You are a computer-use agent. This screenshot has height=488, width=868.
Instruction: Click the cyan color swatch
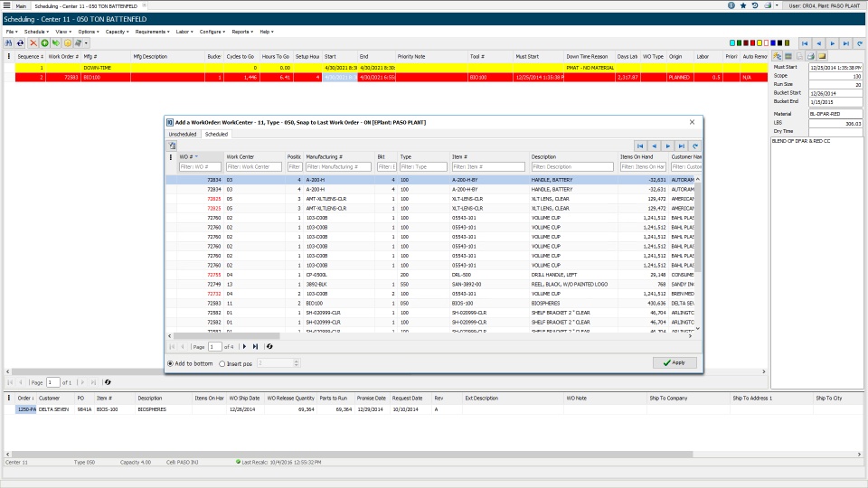[732, 43]
